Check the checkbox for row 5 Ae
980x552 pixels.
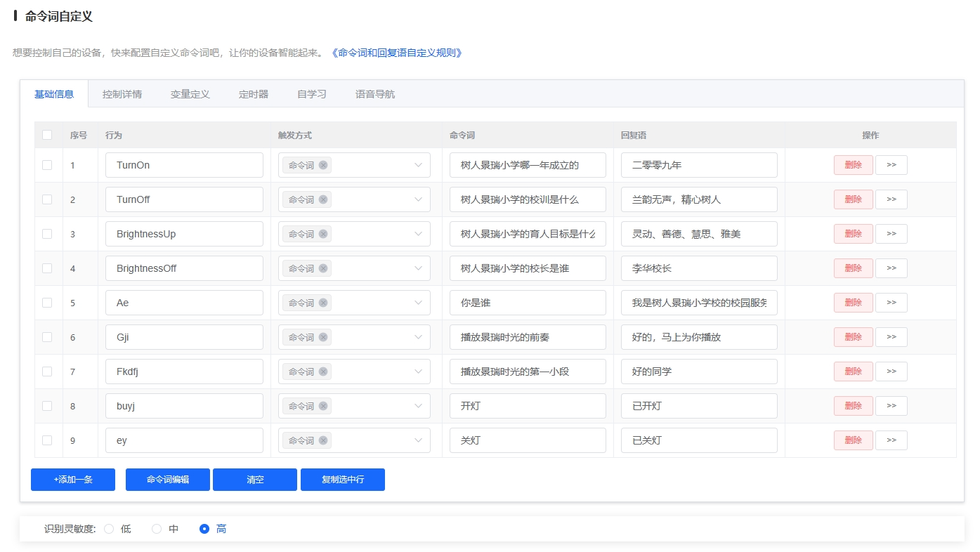[47, 303]
